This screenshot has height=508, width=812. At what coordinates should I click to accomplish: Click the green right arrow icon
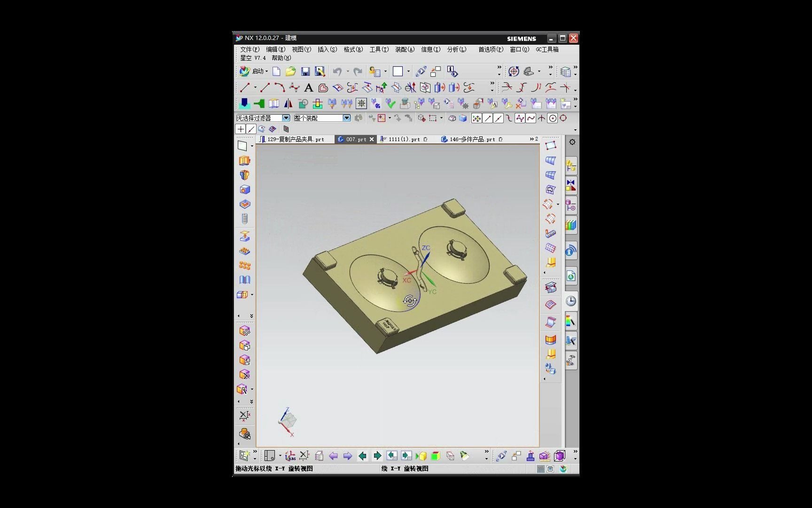tap(377, 456)
